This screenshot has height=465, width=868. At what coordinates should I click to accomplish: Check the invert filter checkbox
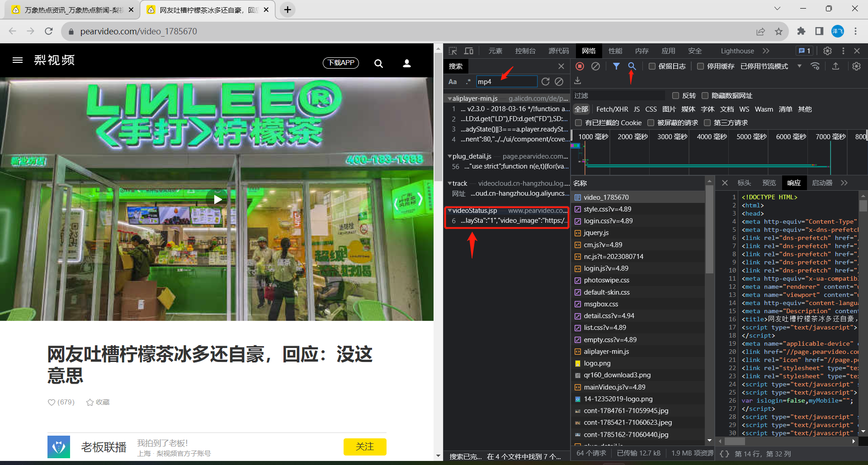(x=675, y=96)
